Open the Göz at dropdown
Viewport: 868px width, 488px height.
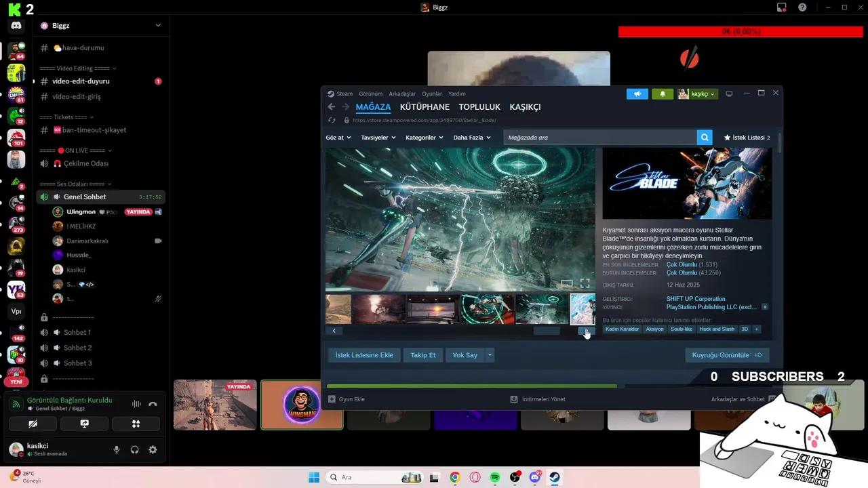pos(338,138)
